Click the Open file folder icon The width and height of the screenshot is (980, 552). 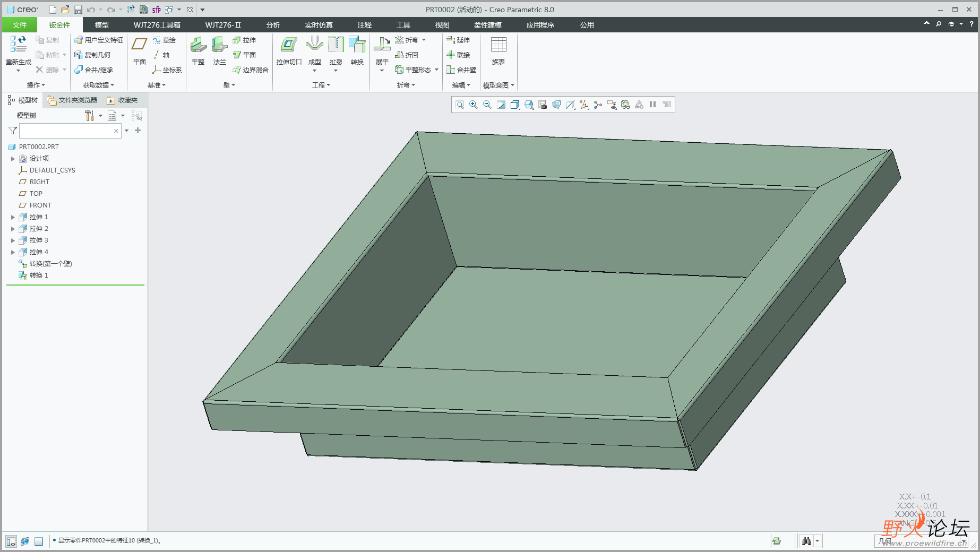pyautogui.click(x=65, y=10)
